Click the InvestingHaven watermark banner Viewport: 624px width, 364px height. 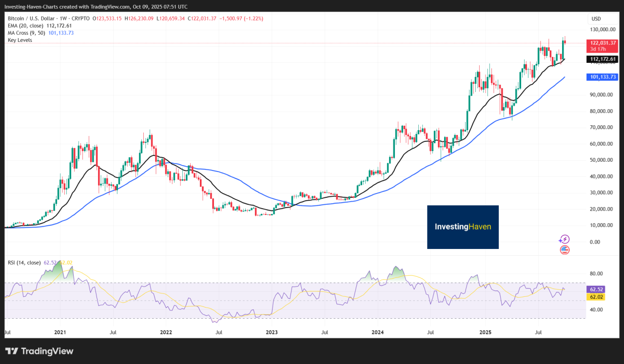point(463,227)
